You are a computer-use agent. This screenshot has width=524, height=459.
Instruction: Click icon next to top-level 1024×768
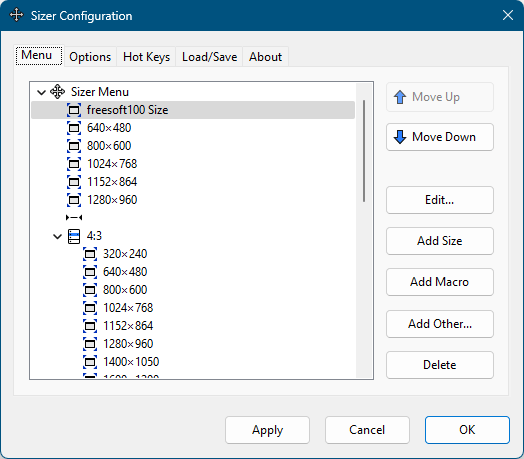(74, 164)
